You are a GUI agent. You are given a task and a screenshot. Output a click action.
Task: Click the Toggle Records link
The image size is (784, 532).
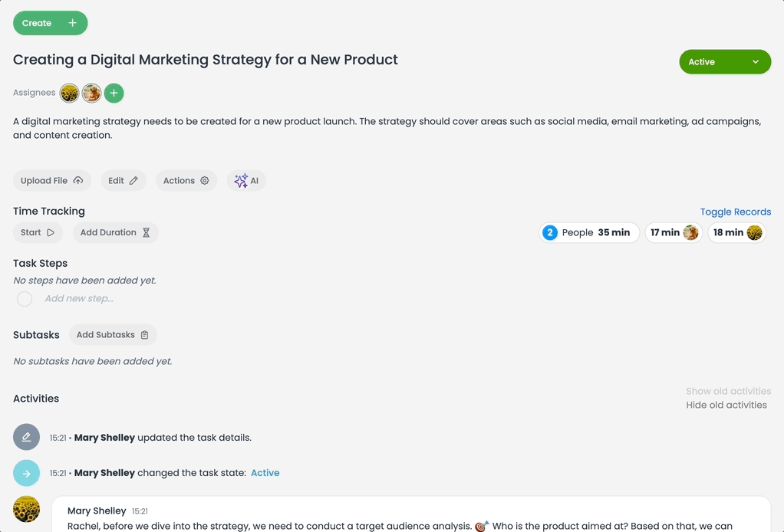click(x=735, y=212)
